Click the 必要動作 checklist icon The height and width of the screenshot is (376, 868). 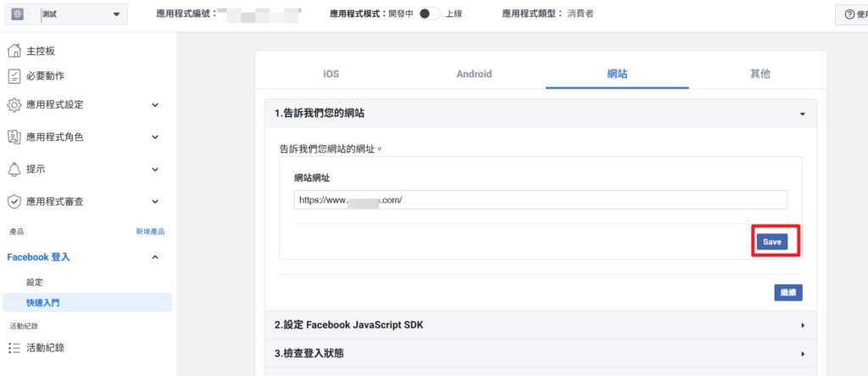click(14, 76)
